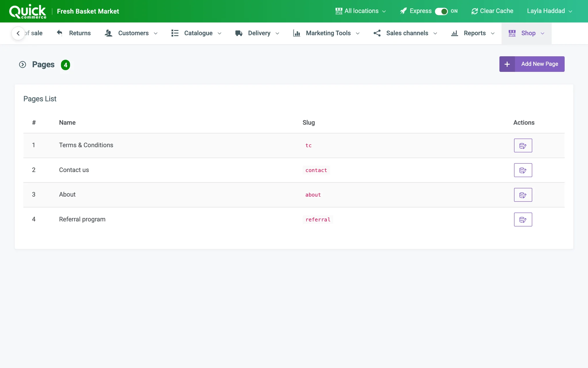Open the All locations dropdown

[x=361, y=11]
